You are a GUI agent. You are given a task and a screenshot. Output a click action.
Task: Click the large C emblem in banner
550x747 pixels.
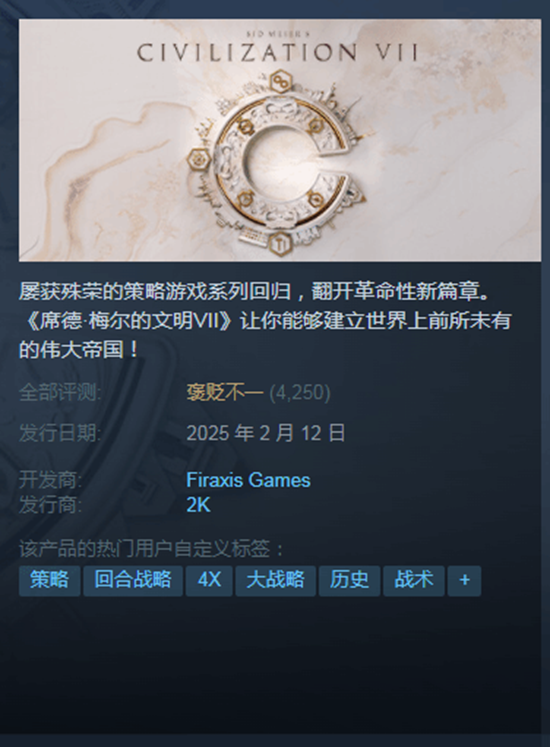pyautogui.click(x=282, y=161)
